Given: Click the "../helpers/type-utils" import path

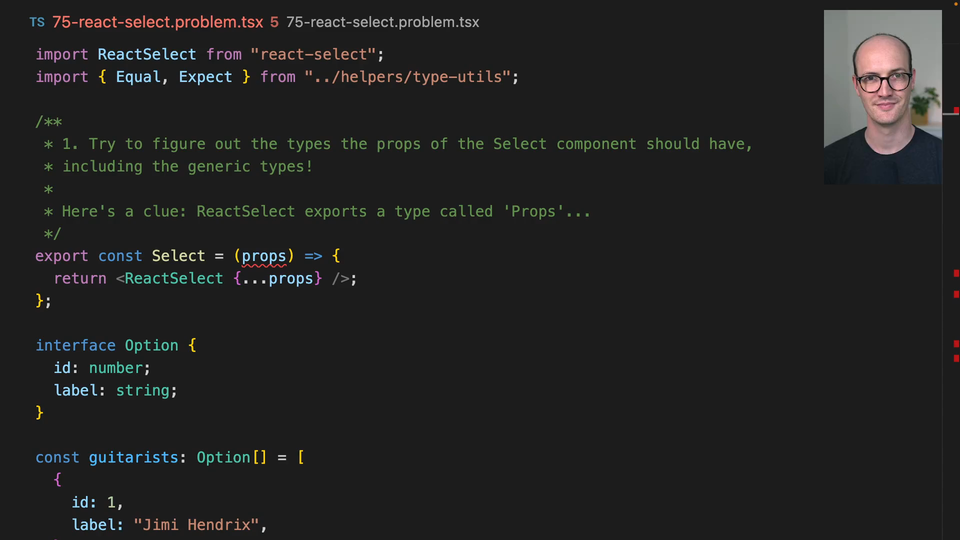Looking at the screenshot, I should coord(412,77).
